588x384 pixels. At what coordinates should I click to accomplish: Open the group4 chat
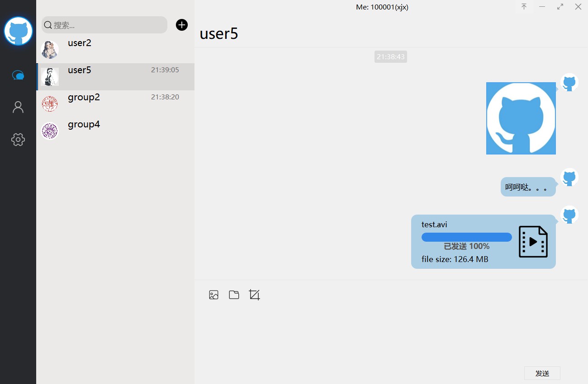[x=115, y=131]
